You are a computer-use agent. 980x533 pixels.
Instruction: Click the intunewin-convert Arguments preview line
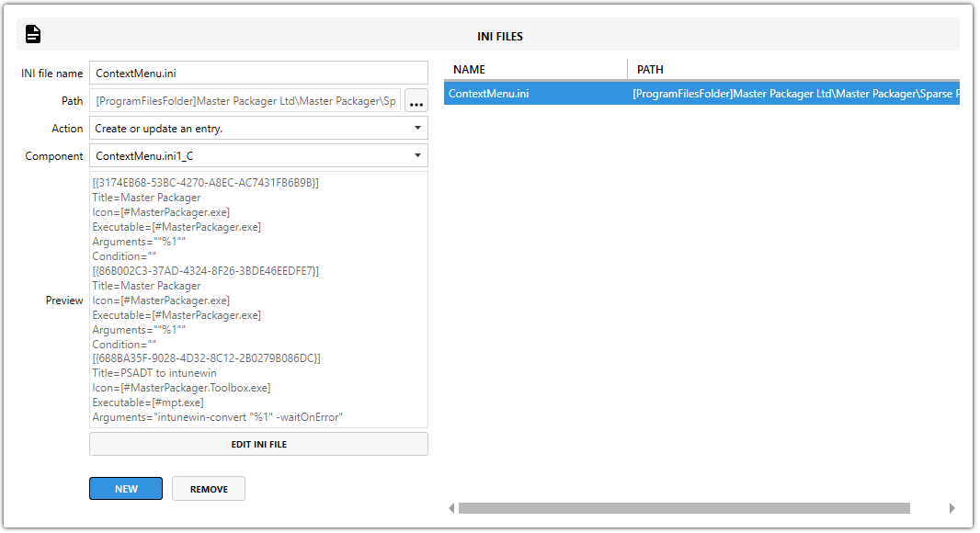218,417
